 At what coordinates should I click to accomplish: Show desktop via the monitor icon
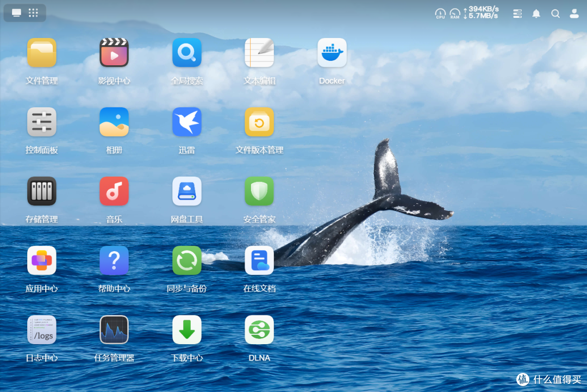click(x=16, y=13)
